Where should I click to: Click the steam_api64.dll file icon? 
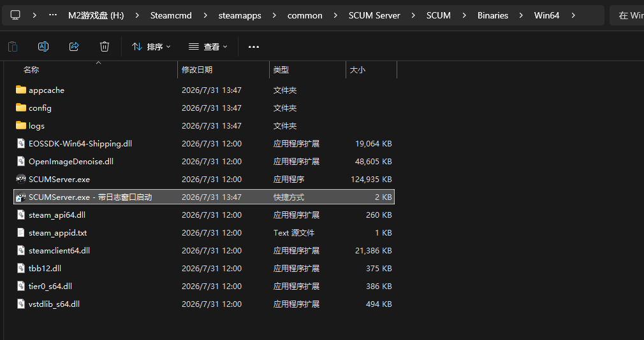[x=21, y=215]
